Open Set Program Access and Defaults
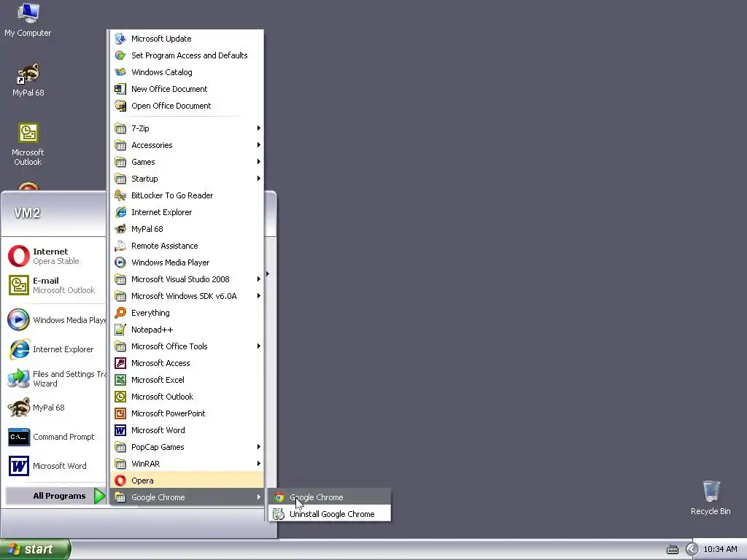 coord(187,55)
